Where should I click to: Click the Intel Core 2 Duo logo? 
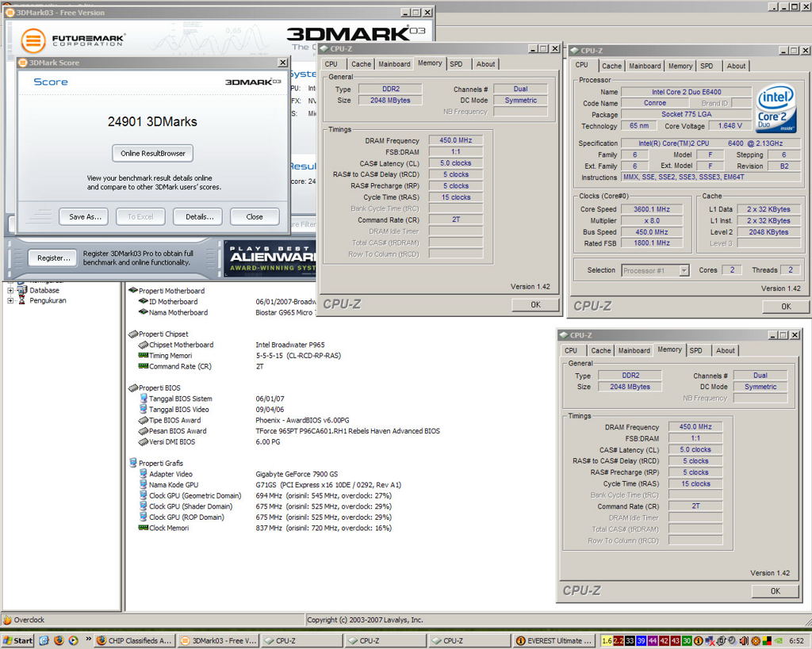[x=776, y=108]
